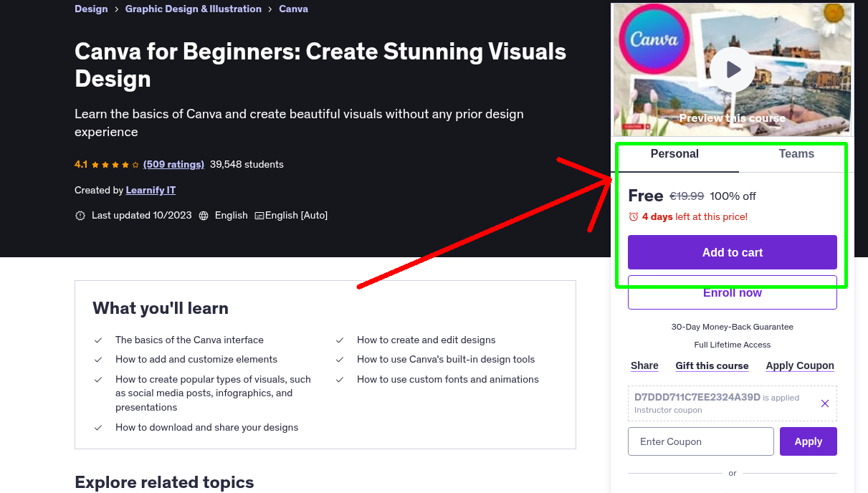Focus the Enter Coupon field

[701, 441]
